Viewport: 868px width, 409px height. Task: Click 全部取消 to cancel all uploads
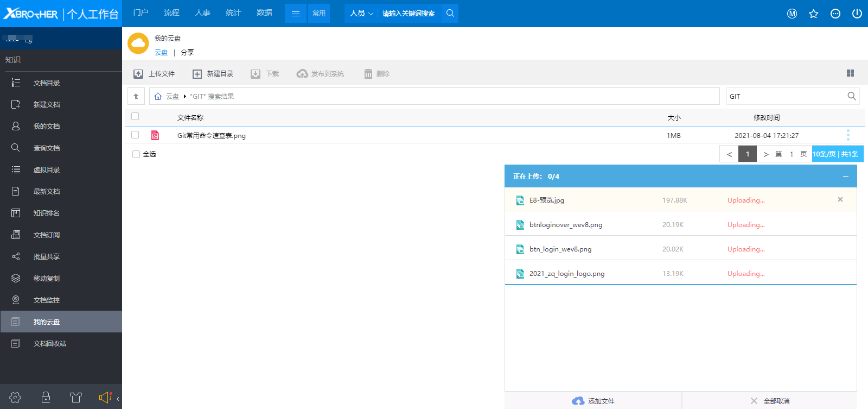(x=770, y=401)
